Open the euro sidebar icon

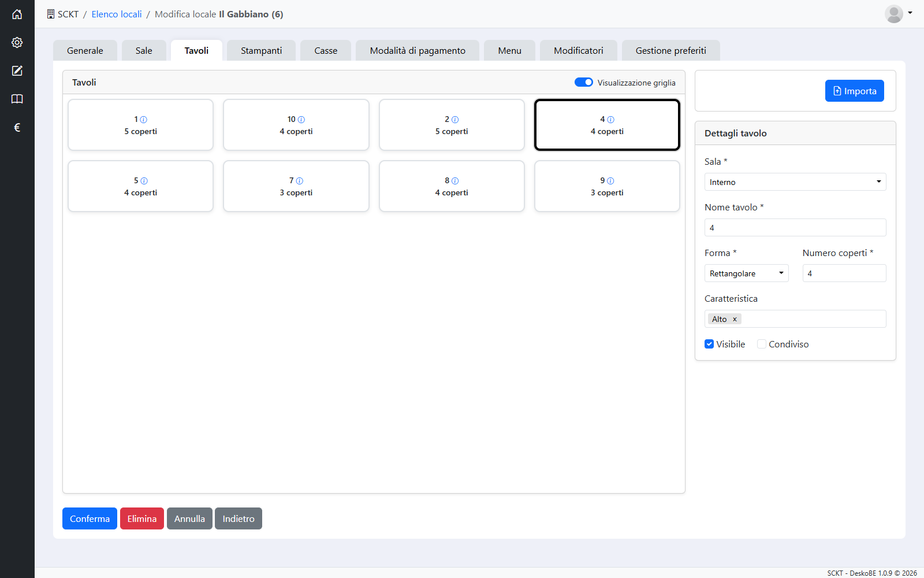coord(17,127)
